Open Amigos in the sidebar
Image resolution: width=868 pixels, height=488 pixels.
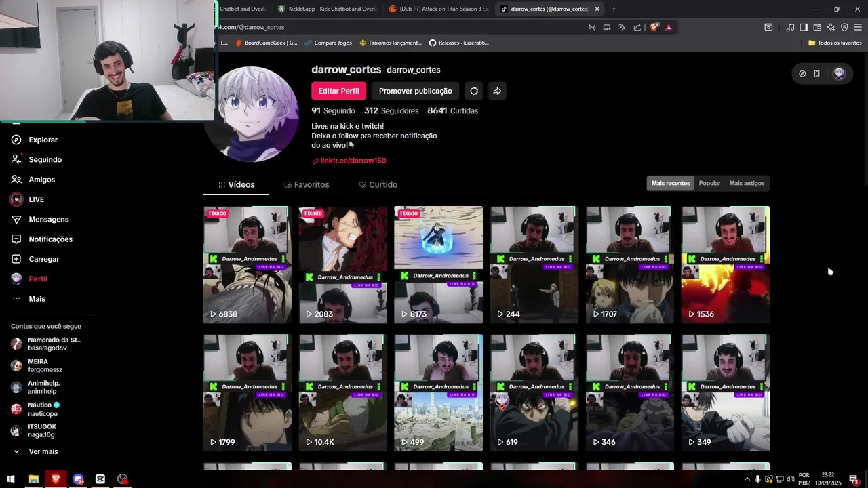tap(41, 180)
